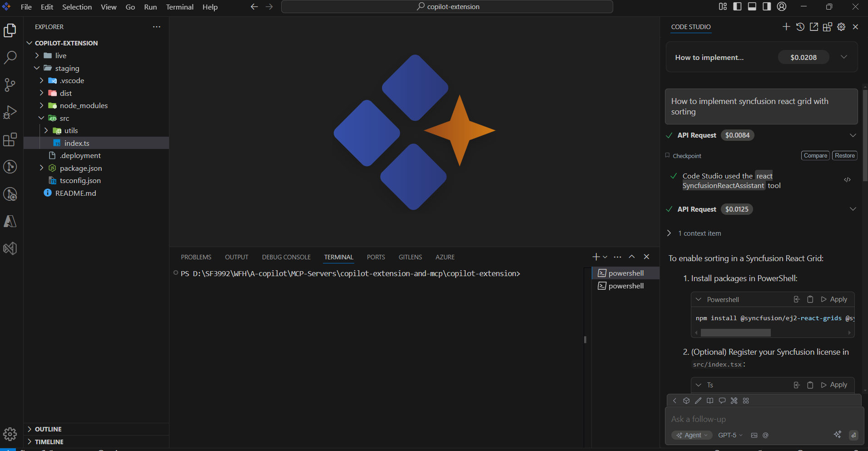Copy the npm install Powershell snippet
The width and height of the screenshot is (868, 451).
coord(810,299)
